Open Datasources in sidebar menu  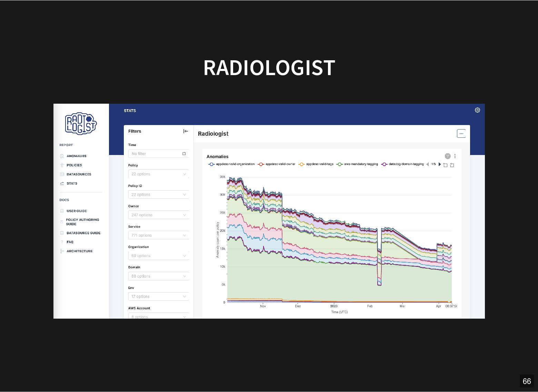(79, 174)
